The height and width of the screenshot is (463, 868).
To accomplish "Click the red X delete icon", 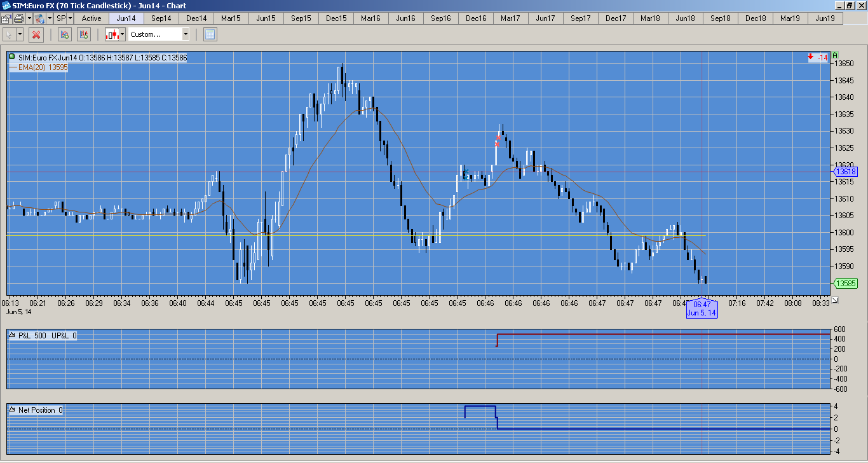I will click(x=36, y=34).
